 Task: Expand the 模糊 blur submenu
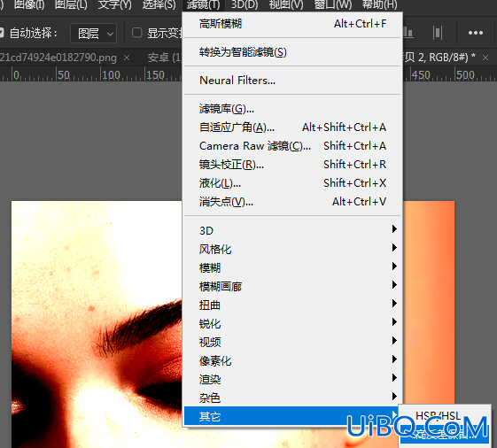[x=292, y=267]
